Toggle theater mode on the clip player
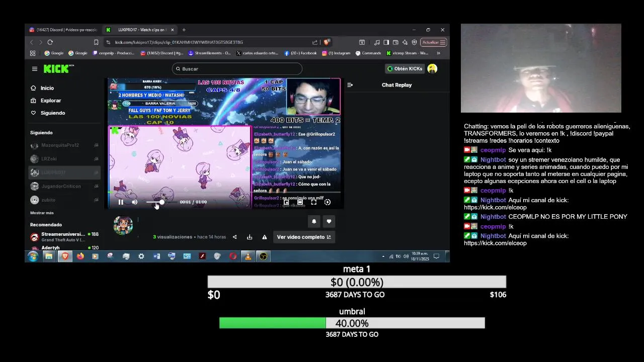The height and width of the screenshot is (362, 644). tap(300, 202)
